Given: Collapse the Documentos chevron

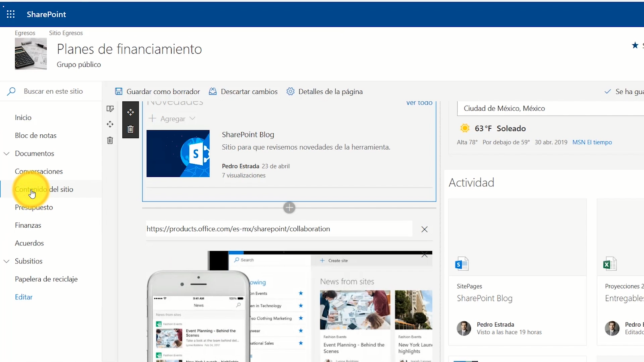Looking at the screenshot, I should (x=6, y=153).
